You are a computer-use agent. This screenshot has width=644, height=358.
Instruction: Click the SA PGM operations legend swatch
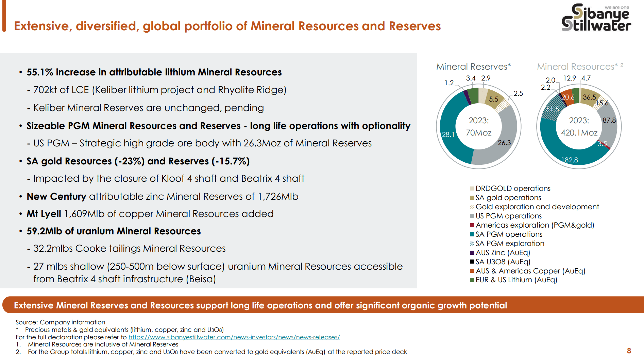coord(472,234)
